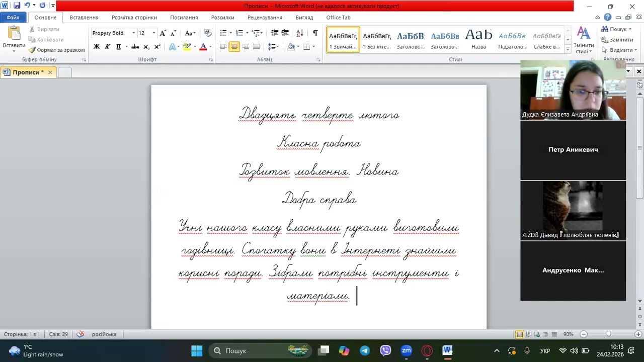Viewport: 644px width, 362px height.
Task: Toggle Bold (Ж) formatting
Action: [x=97, y=47]
